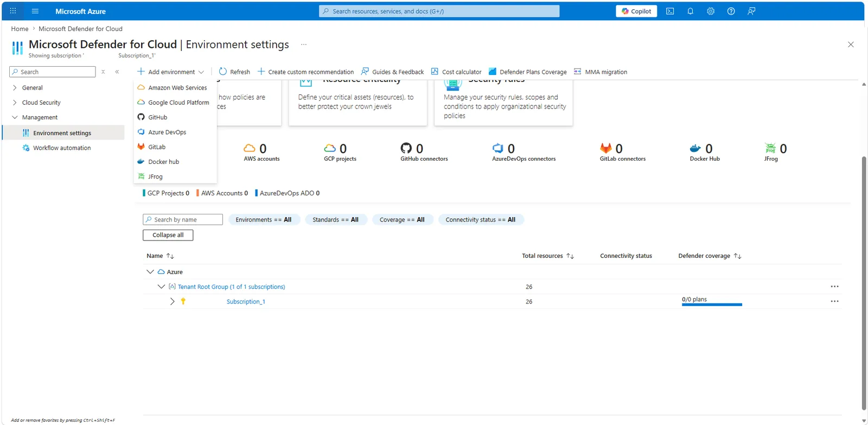
Task: Open the Cost calculator
Action: [456, 72]
